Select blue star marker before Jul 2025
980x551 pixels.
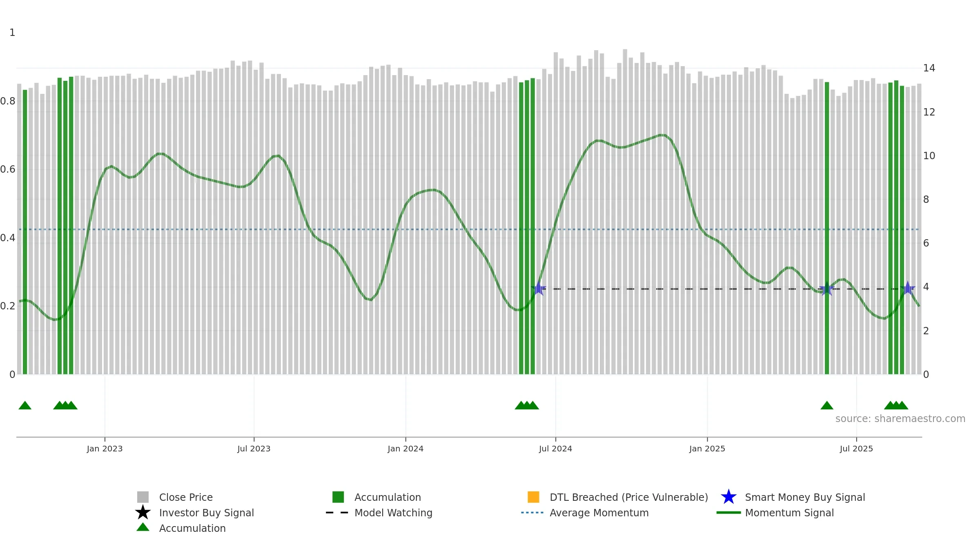coord(827,289)
